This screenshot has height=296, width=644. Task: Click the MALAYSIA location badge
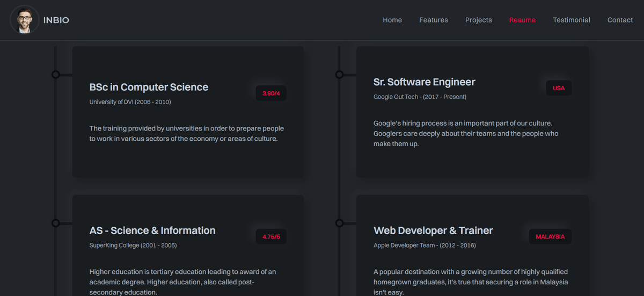pyautogui.click(x=550, y=236)
